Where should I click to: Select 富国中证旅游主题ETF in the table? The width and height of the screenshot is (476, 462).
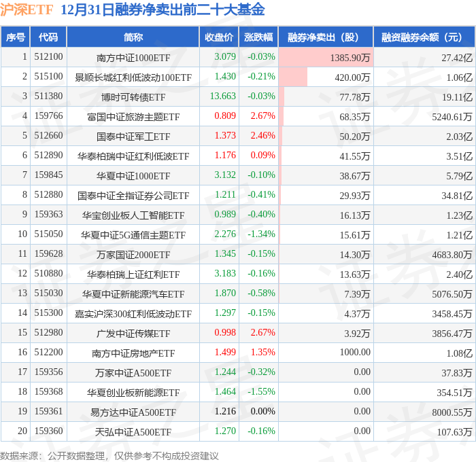pos(133,116)
